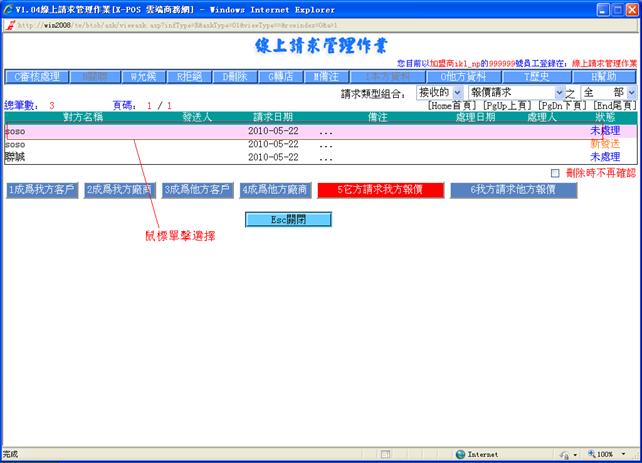This screenshot has height=463, width=642.
Task: Click 1成爲我方客戶 button
Action: pyautogui.click(x=41, y=189)
